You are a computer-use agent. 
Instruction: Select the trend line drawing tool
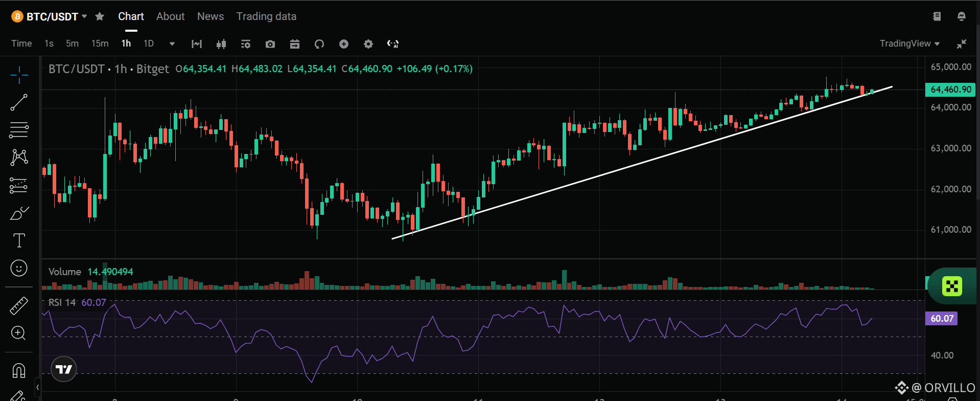point(19,102)
